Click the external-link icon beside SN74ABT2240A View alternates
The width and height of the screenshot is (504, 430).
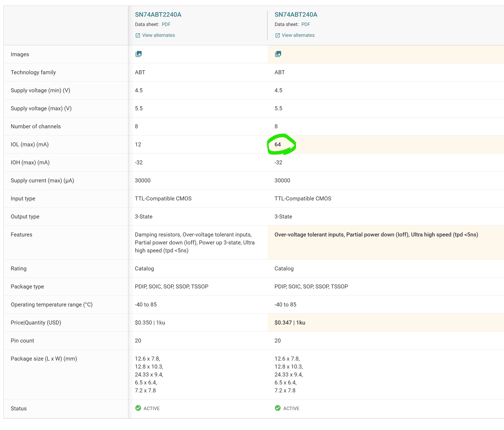tap(138, 36)
